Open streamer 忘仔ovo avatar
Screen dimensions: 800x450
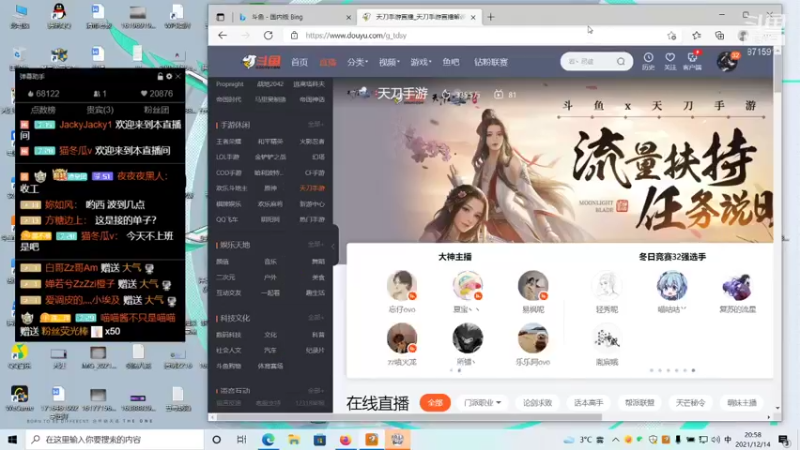pos(402,285)
